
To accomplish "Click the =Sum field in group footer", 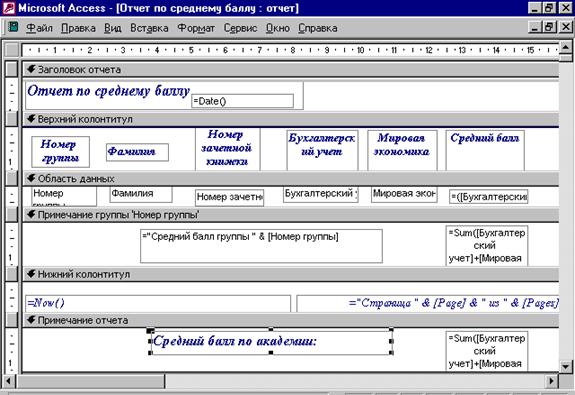I will click(x=487, y=245).
